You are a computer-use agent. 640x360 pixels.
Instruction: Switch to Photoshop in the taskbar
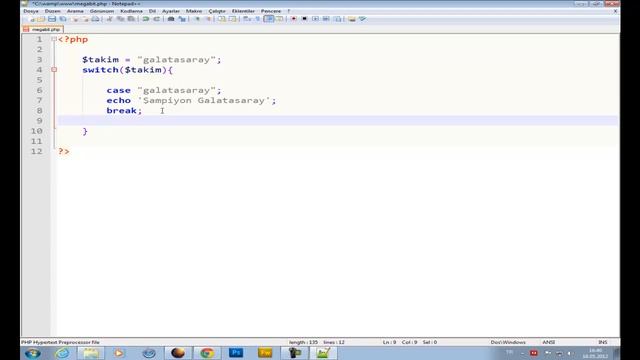point(236,353)
